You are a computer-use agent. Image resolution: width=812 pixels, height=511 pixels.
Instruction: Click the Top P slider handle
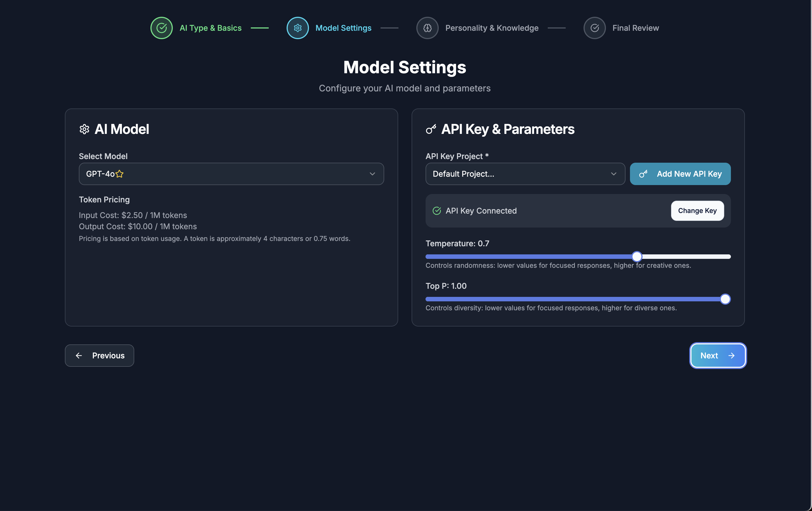point(725,299)
